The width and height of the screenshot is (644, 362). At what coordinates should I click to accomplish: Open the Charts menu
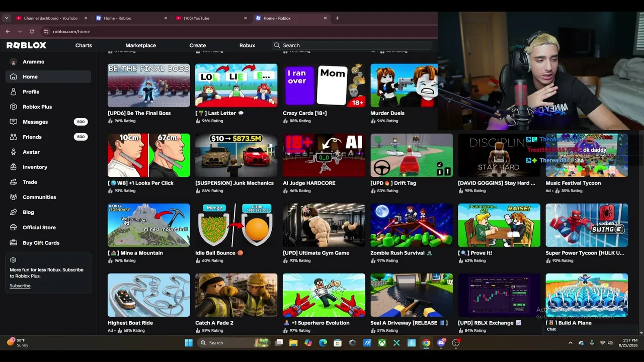pos(84,45)
